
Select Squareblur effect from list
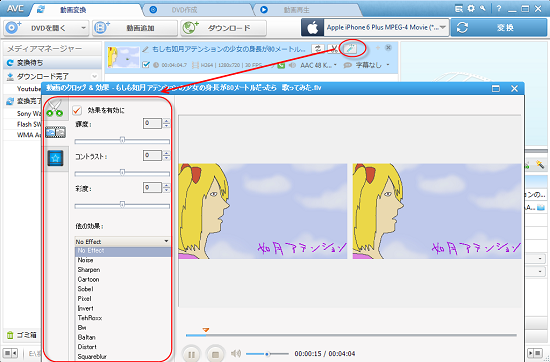click(92, 356)
